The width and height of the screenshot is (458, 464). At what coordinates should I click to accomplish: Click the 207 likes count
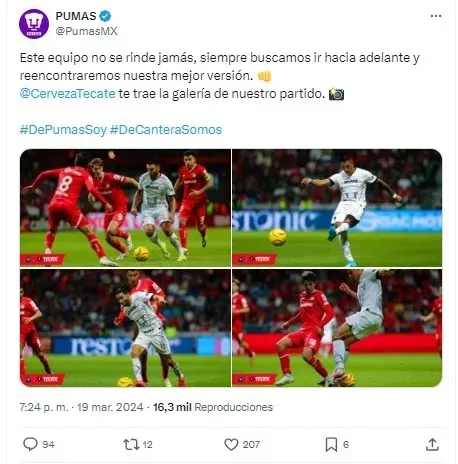click(x=251, y=444)
